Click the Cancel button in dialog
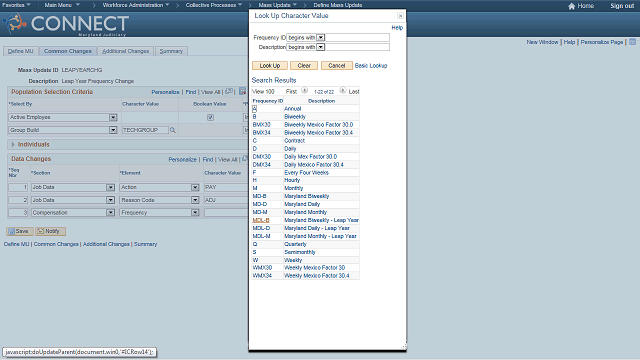 [x=337, y=66]
